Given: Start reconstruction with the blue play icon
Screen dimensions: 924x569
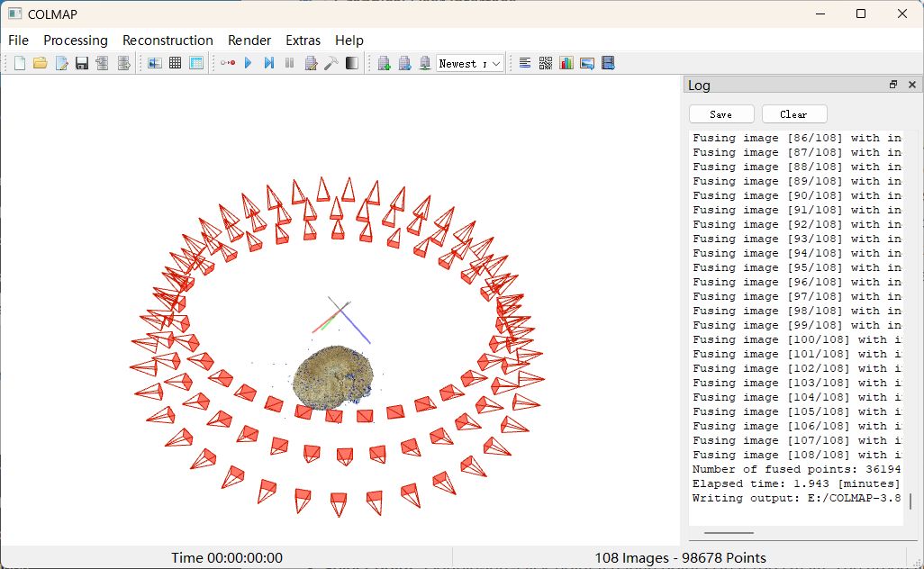Looking at the screenshot, I should 248,63.
